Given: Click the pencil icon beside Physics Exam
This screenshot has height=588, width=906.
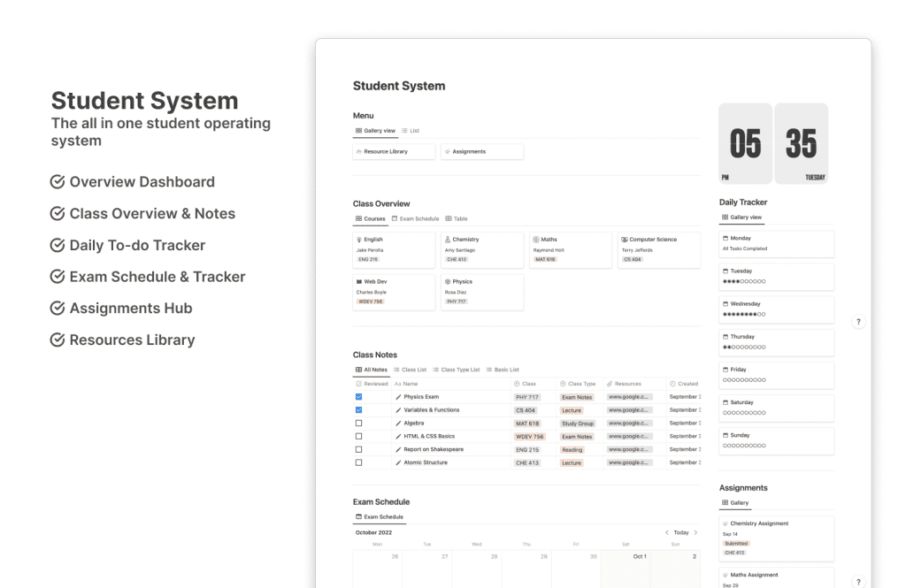Looking at the screenshot, I should pos(398,397).
